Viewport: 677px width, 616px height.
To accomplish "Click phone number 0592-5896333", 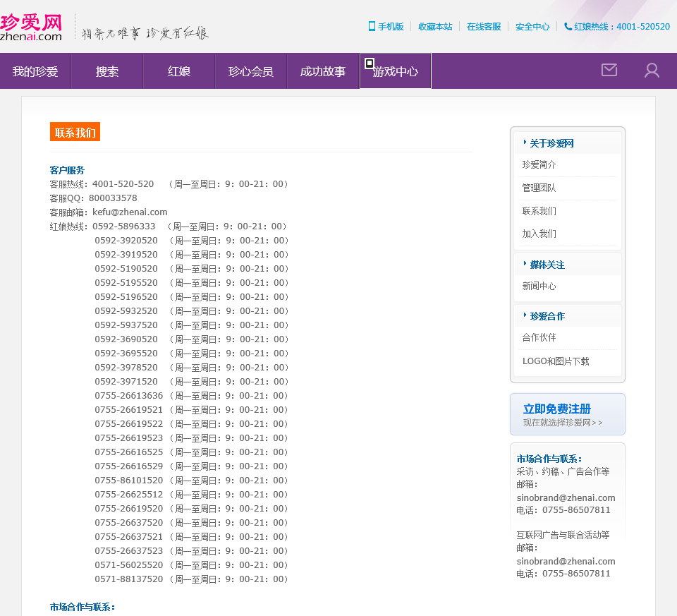I will point(124,227).
